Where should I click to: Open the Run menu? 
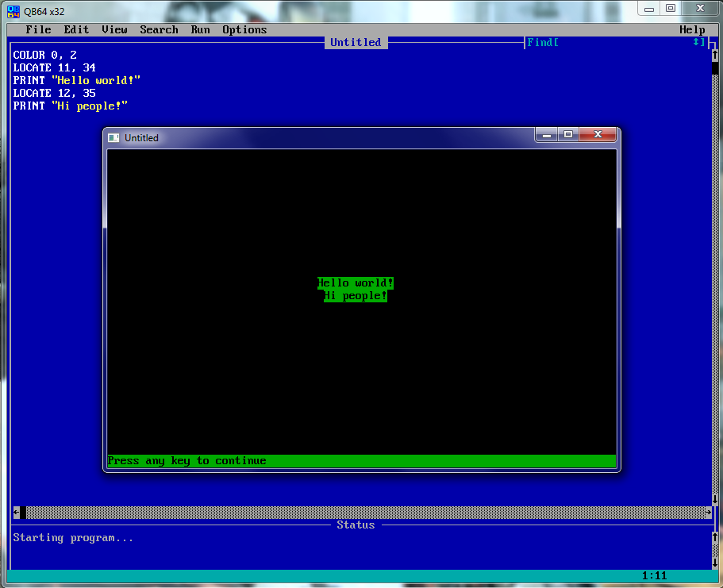[200, 29]
